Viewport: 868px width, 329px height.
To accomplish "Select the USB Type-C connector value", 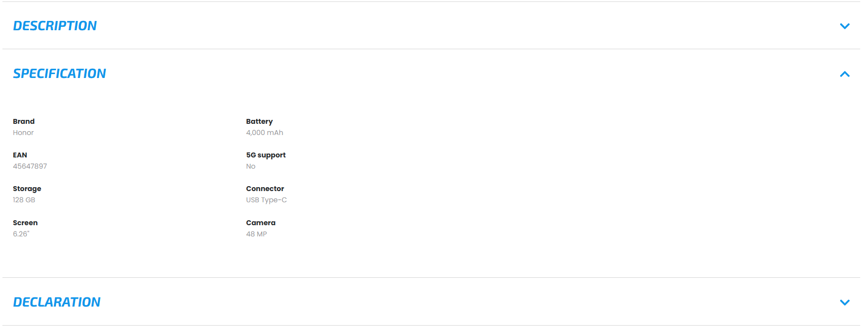I will (267, 200).
